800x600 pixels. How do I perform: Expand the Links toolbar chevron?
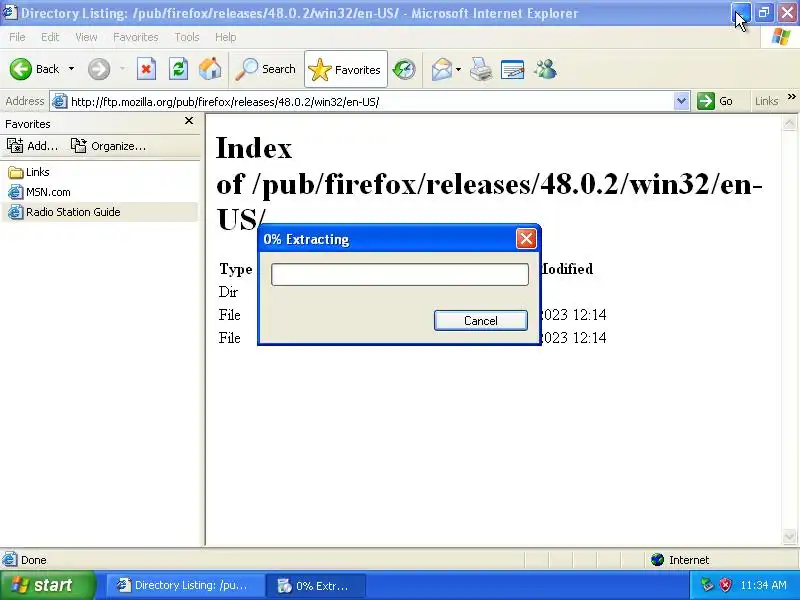[x=791, y=96]
